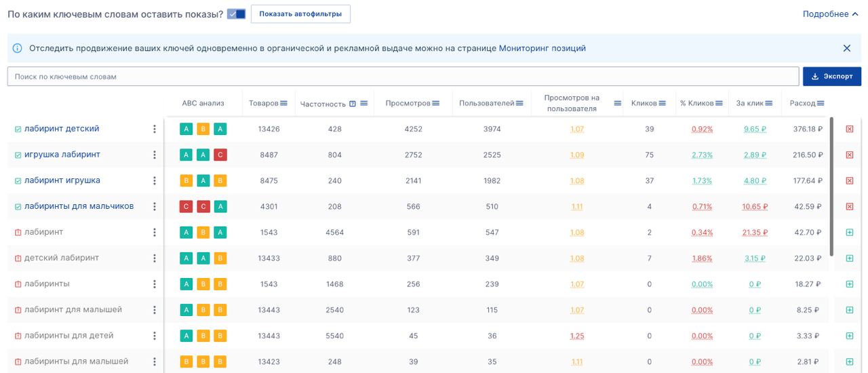
Task: Click the info icon in the blue notice banner
Action: point(18,49)
